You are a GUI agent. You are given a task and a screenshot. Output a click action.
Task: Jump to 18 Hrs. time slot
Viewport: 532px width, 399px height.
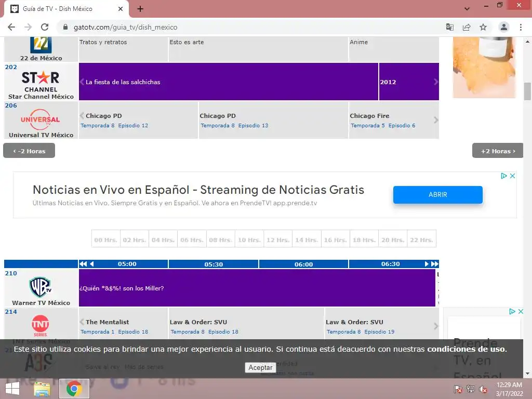364,240
